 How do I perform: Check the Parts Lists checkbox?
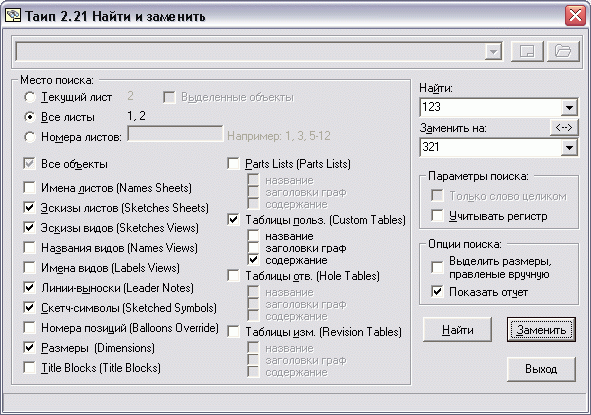click(234, 164)
